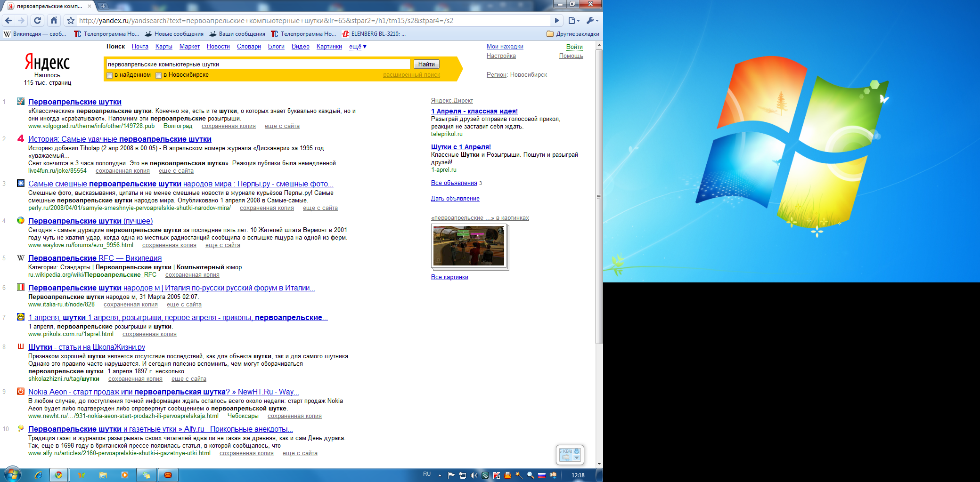980x482 pixels.
Task: Click the RU language indicator
Action: [427, 474]
